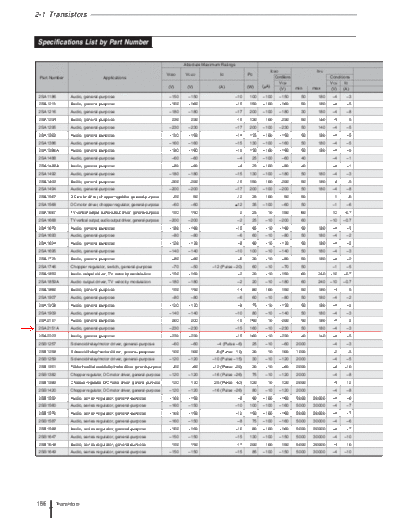400x518 pixels.
Task: Click the "max" hFE column header
Action: (316, 88)
